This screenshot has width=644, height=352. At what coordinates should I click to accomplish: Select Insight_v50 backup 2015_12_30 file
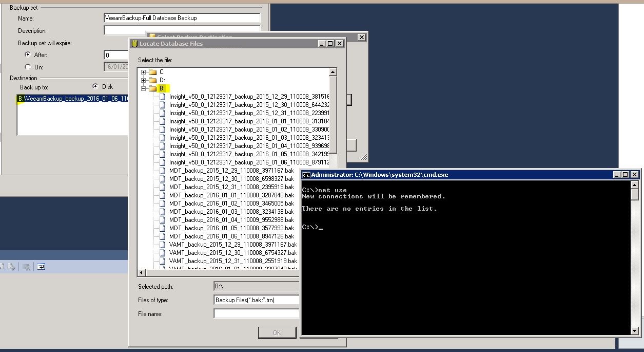(249, 105)
